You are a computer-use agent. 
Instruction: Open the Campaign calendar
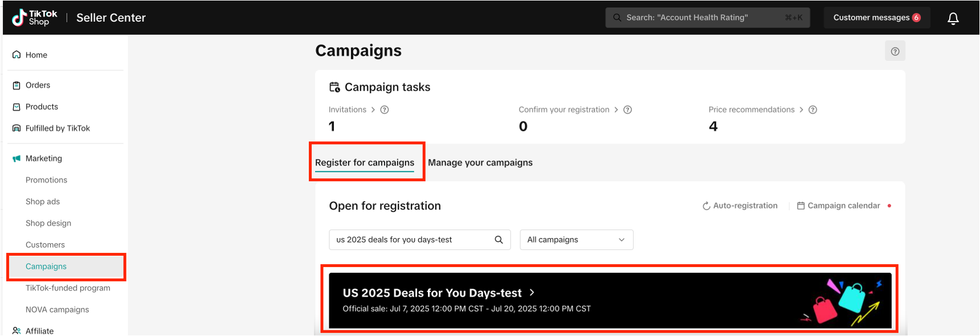(838, 206)
